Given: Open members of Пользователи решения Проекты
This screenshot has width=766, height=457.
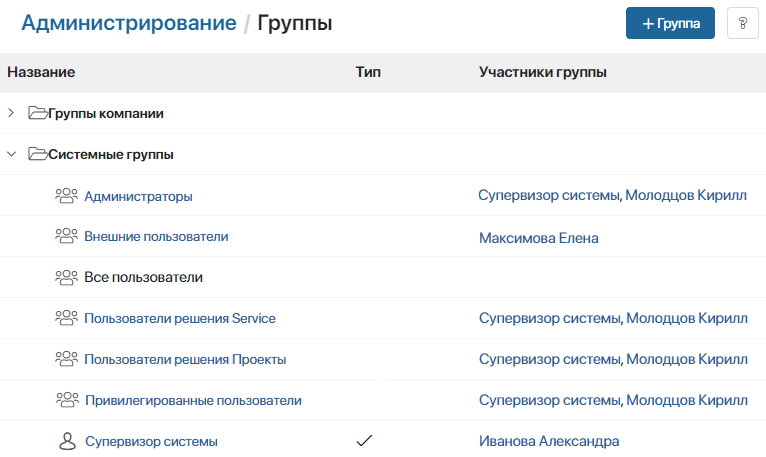Looking at the screenshot, I should pyautogui.click(x=613, y=359).
